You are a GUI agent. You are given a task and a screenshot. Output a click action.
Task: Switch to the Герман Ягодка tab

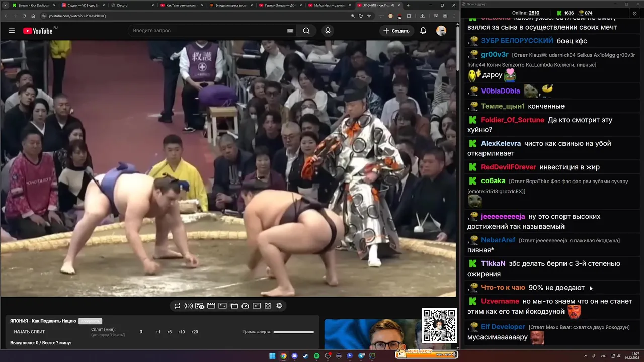point(280,5)
